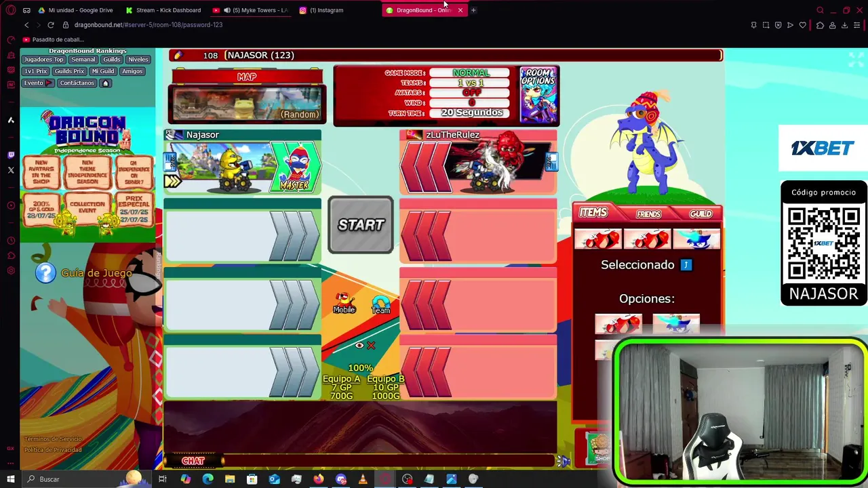This screenshot has height=488, width=868.
Task: Open a new browser tab
Action: (473, 10)
